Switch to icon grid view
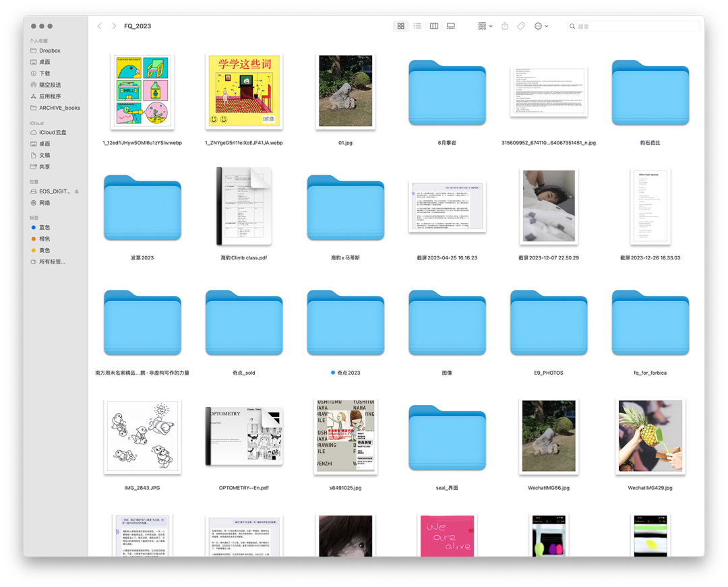Viewport: 728px width, 587px height. click(400, 26)
